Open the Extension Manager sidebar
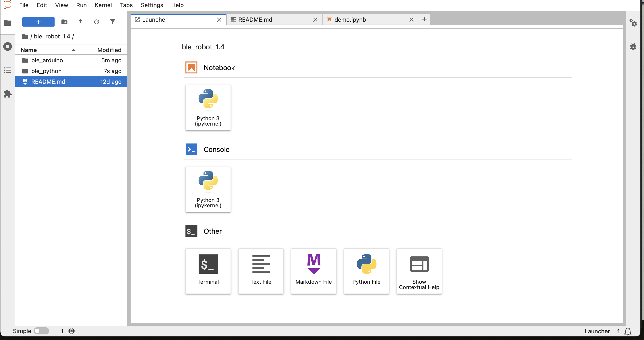This screenshot has height=340, width=644. point(8,94)
